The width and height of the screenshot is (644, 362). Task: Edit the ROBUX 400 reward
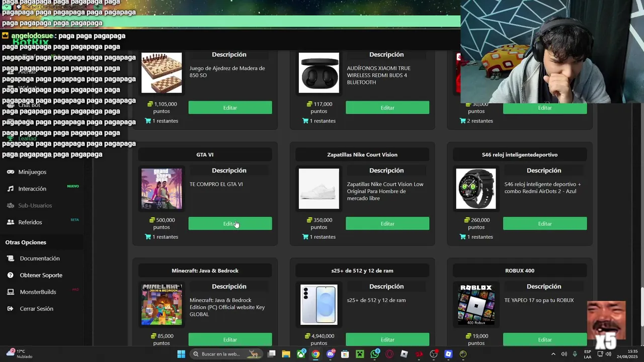pyautogui.click(x=545, y=339)
